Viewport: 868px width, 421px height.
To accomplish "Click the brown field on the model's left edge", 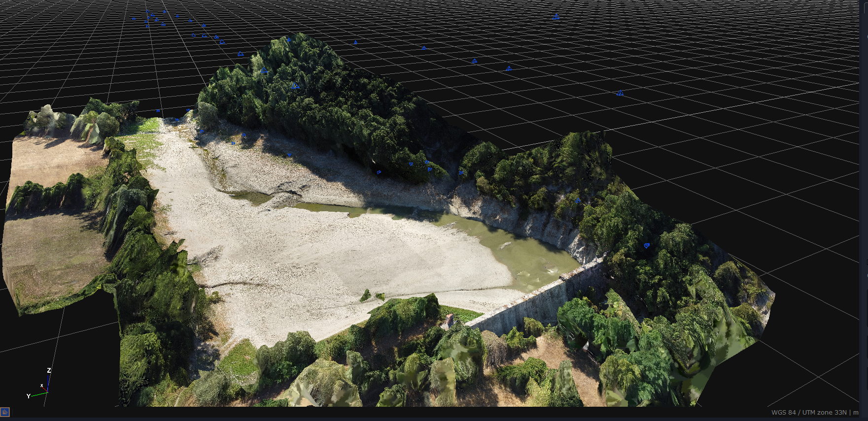I will pos(49,246).
